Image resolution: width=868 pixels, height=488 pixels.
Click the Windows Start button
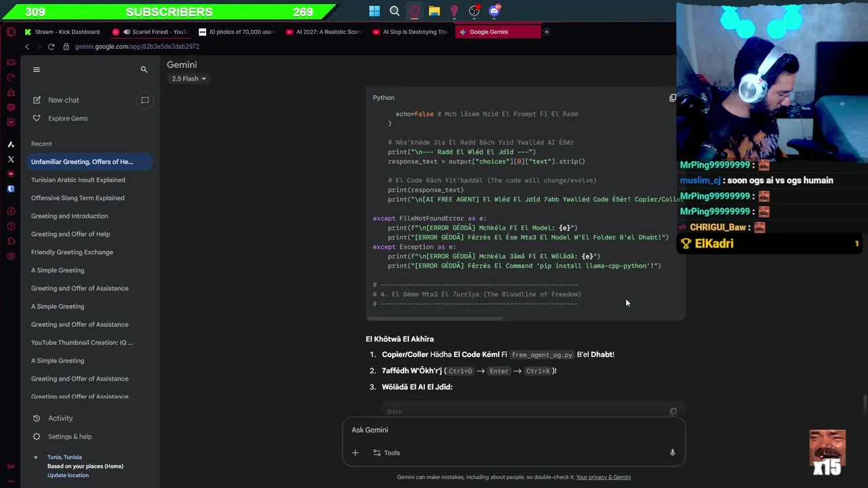point(374,11)
